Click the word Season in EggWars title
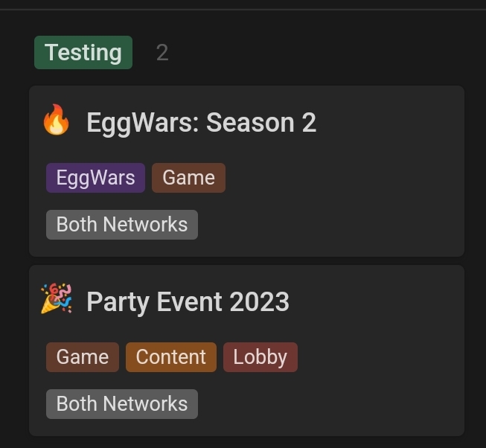The height and width of the screenshot is (448, 486). click(250, 123)
